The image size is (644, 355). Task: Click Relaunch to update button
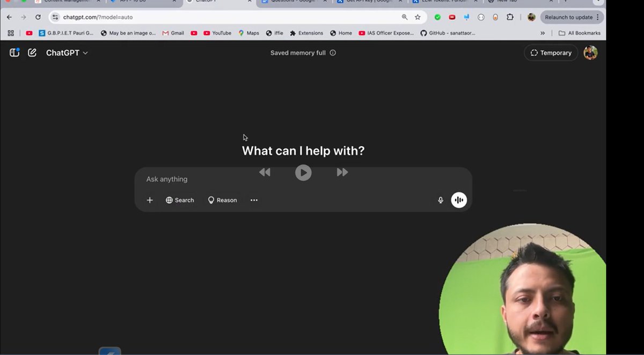(569, 17)
